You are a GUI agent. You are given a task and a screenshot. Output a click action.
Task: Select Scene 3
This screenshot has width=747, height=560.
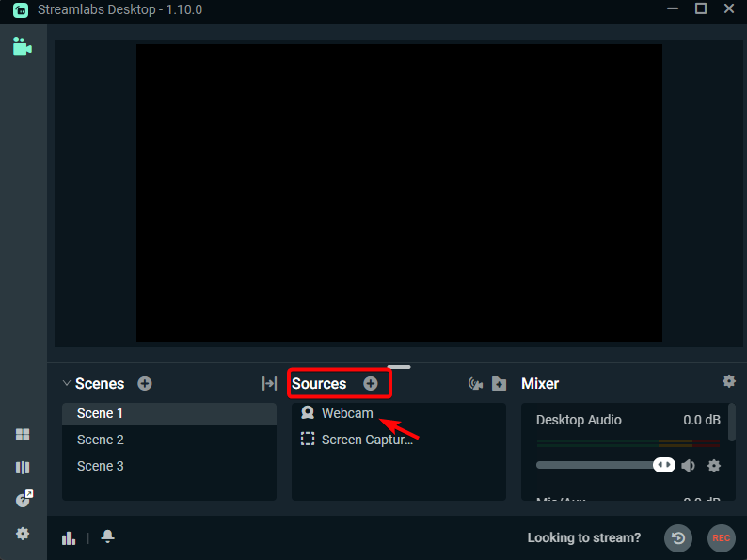pyautogui.click(x=169, y=466)
